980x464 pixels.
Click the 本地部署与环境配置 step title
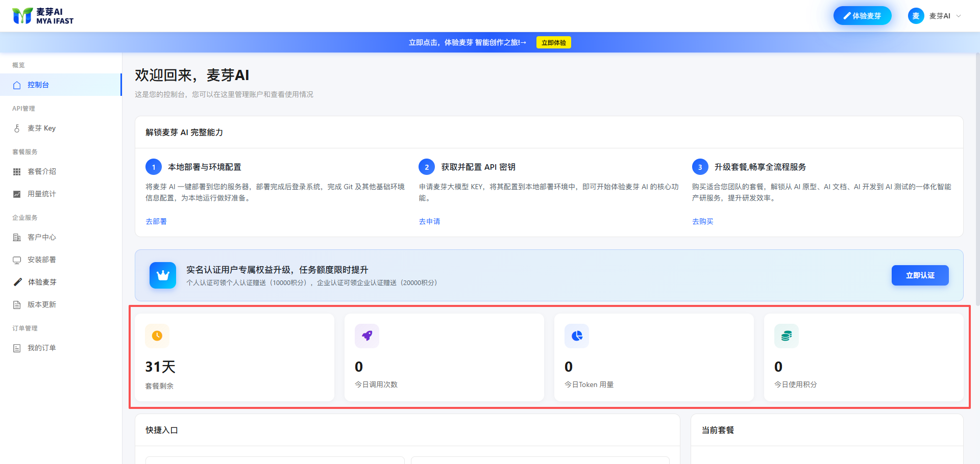tap(205, 167)
